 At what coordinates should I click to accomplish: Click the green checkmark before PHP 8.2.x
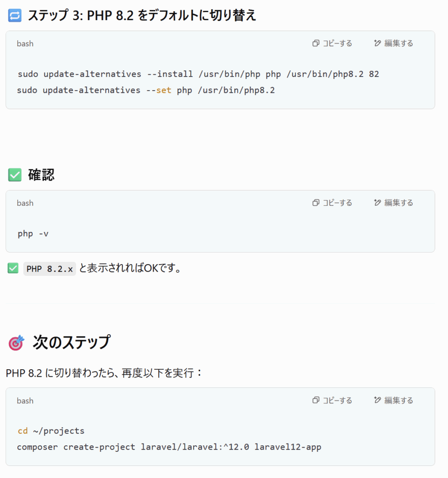point(13,268)
